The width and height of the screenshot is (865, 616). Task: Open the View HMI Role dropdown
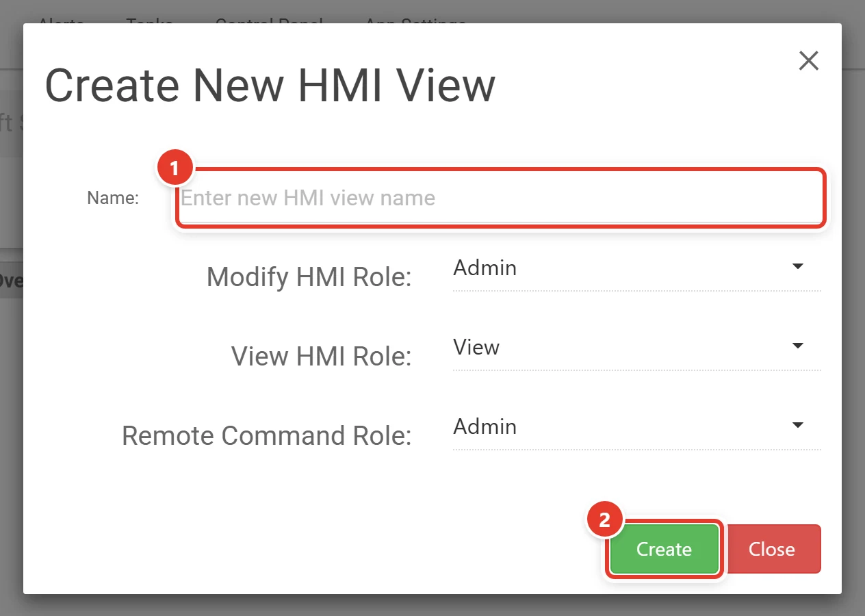636,347
